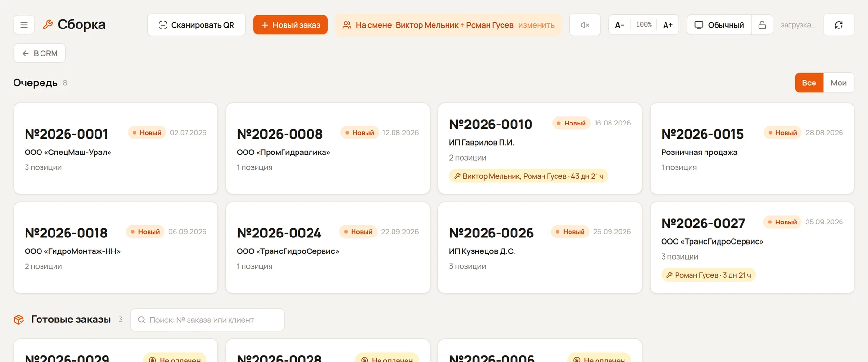Reset zoom by clicking 100% indicator
This screenshot has width=868, height=362.
(x=644, y=25)
